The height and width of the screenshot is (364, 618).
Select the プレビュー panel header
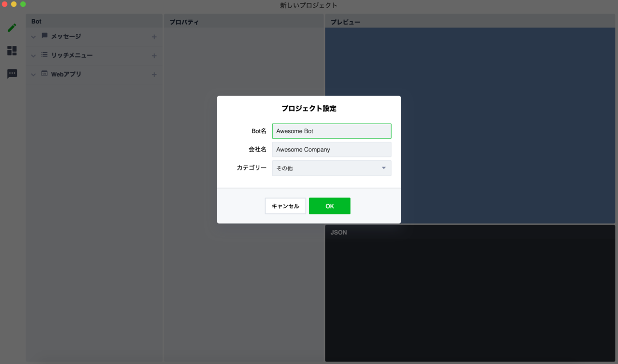tap(344, 21)
